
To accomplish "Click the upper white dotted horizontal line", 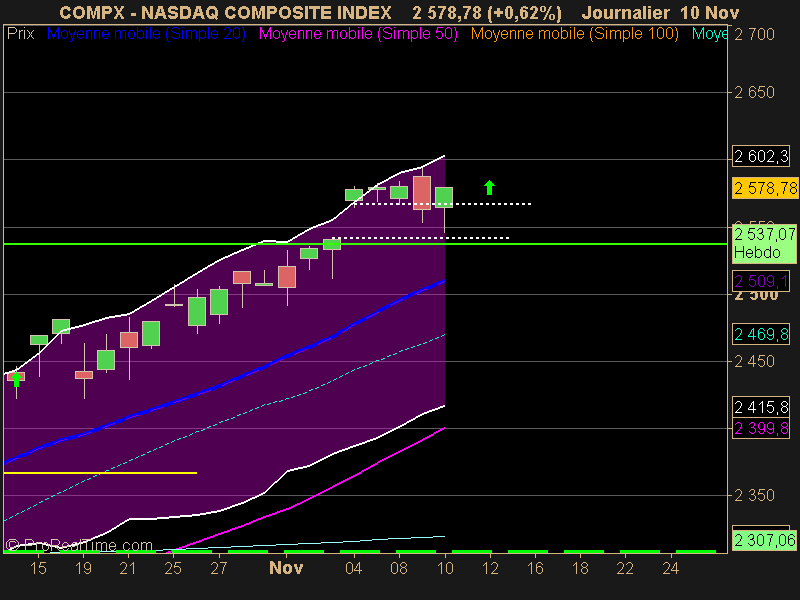I will point(443,204).
